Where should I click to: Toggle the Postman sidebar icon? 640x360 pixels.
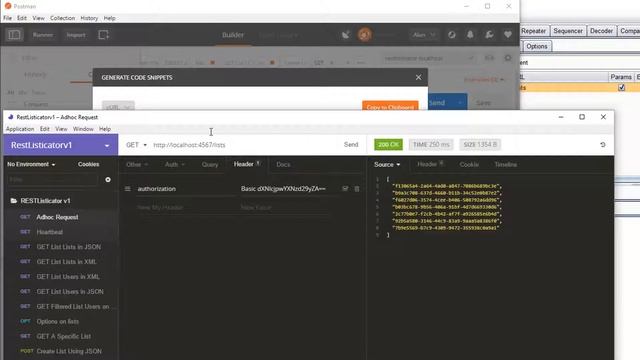(x=14, y=35)
